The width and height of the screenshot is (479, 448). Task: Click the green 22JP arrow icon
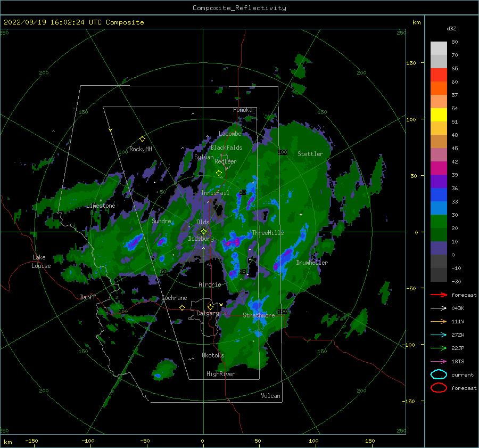click(439, 348)
